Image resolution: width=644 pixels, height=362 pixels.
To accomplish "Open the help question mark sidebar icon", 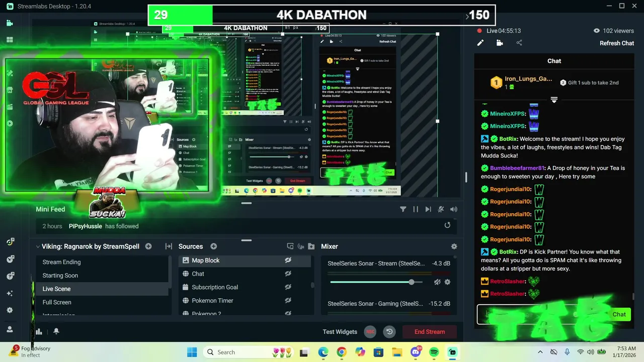I will coord(10,276).
